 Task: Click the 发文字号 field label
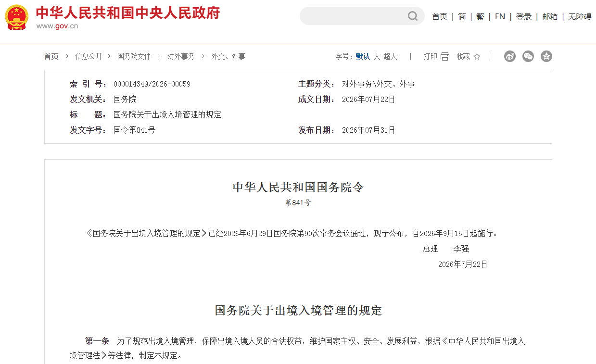click(89, 130)
